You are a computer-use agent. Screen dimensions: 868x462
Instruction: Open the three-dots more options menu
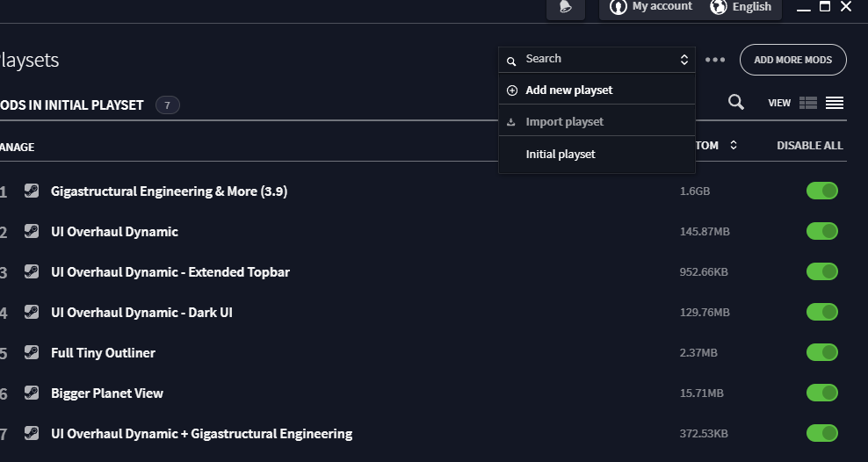[714, 60]
